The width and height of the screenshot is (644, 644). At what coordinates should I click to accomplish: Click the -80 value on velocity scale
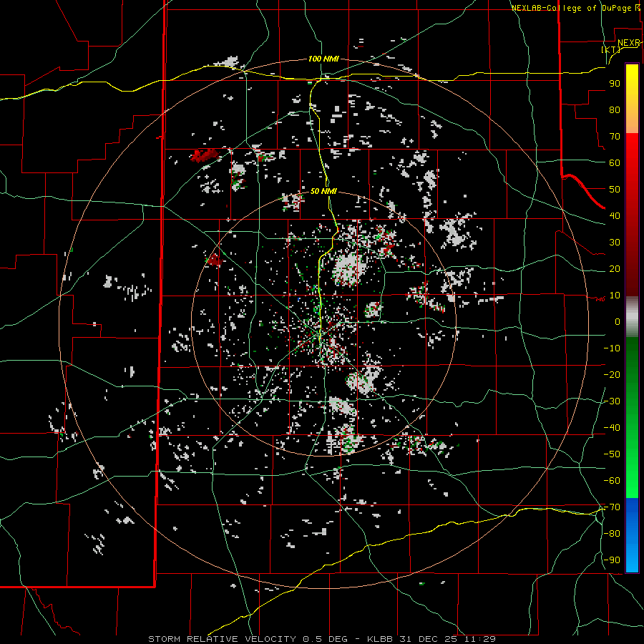pos(612,534)
